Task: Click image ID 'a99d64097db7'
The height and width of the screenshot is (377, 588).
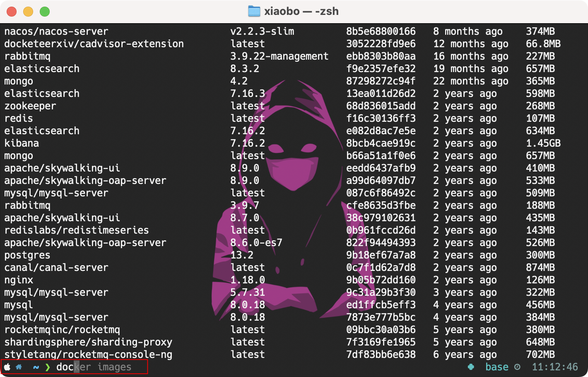Action: (x=381, y=181)
